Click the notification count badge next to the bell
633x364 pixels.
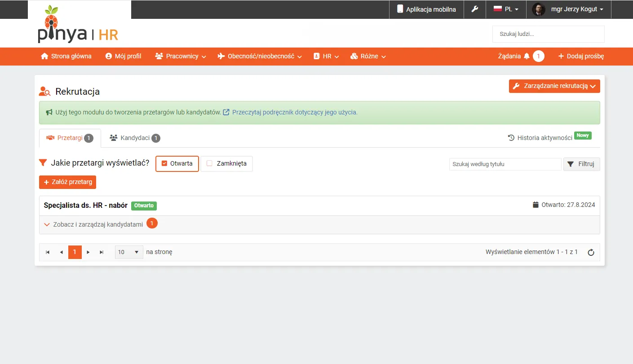539,56
